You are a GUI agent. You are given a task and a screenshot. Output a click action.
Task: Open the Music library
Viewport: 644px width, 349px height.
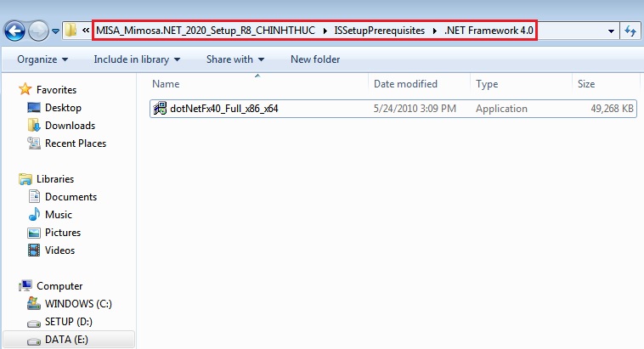click(x=59, y=215)
